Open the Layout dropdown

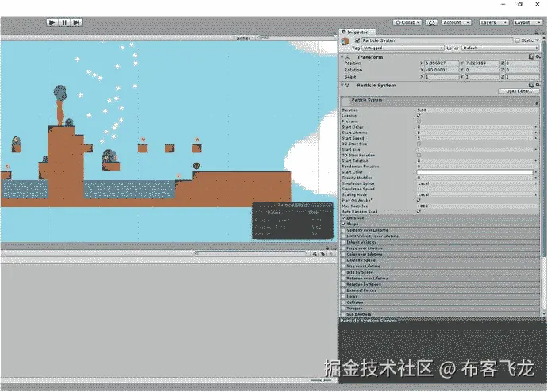(x=527, y=22)
